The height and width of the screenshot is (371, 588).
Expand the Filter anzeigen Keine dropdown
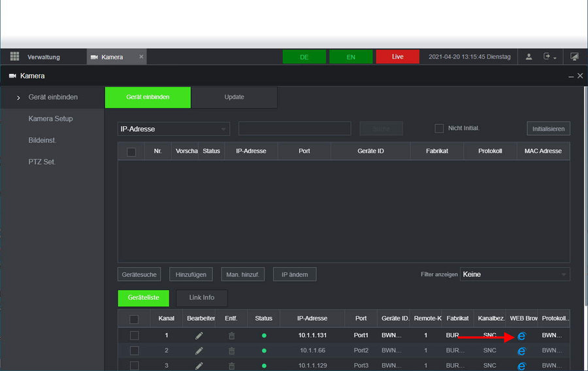(515, 274)
